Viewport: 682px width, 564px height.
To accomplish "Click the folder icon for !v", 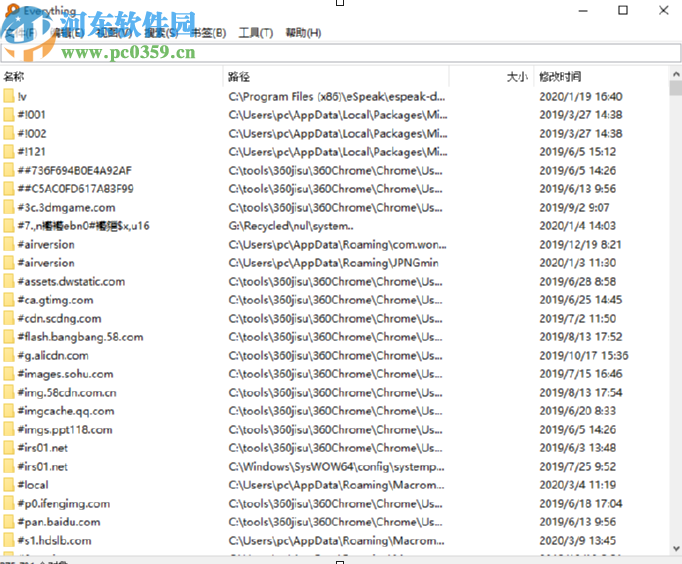I will (9, 96).
